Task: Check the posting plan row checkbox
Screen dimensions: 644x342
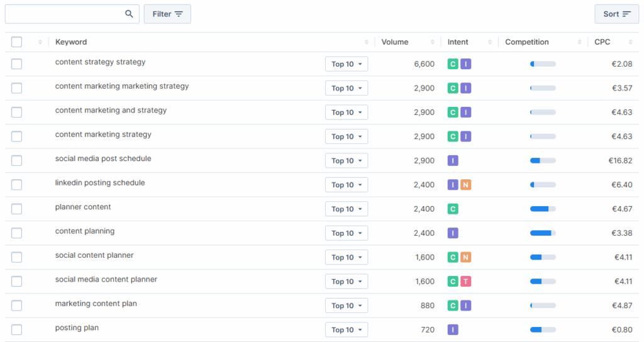Action: click(x=17, y=329)
